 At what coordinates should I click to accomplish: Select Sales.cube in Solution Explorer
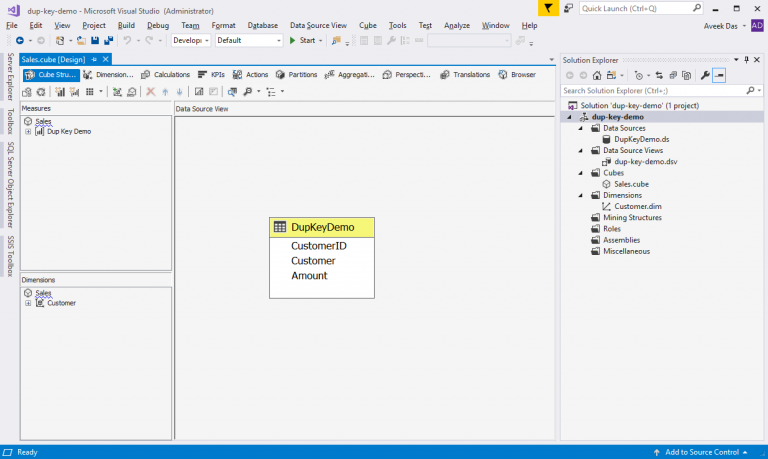pyautogui.click(x=630, y=184)
